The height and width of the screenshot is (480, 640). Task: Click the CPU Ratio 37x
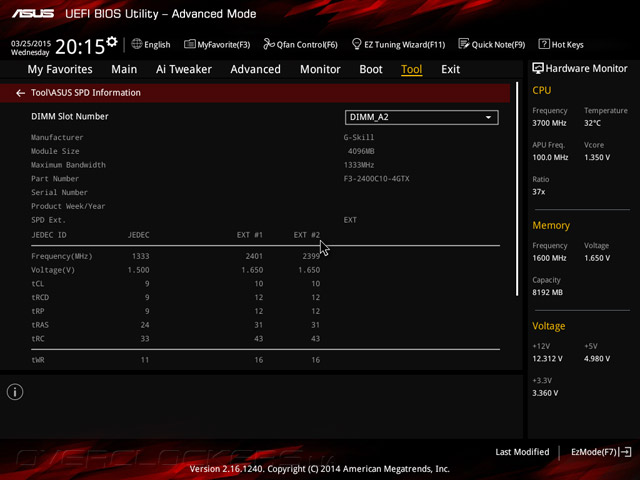pos(538,192)
